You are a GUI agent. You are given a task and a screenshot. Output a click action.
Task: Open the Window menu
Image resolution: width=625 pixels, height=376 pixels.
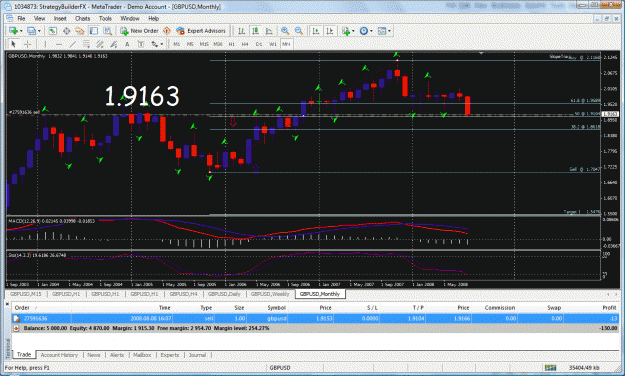pyautogui.click(x=130, y=18)
